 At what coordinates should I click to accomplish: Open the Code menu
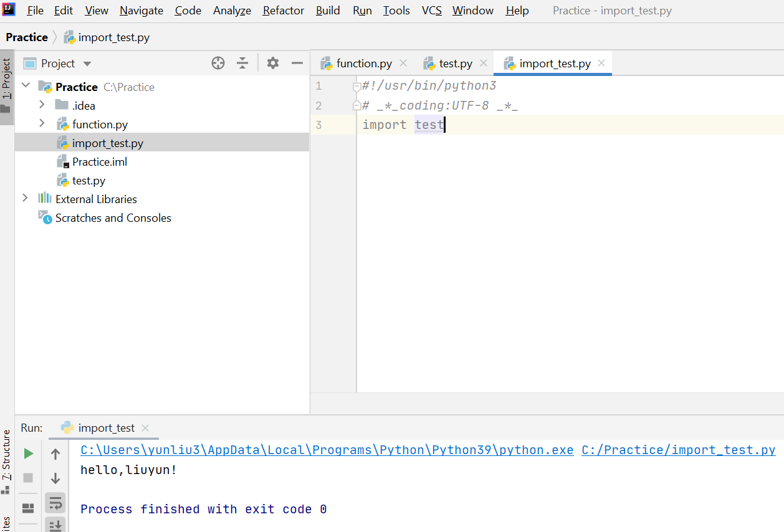coord(188,11)
